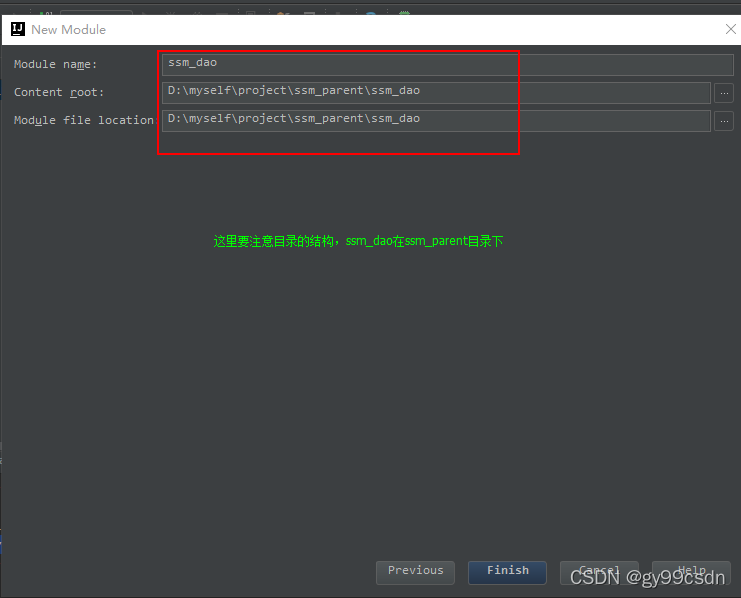Click the Module name label

(x=55, y=64)
